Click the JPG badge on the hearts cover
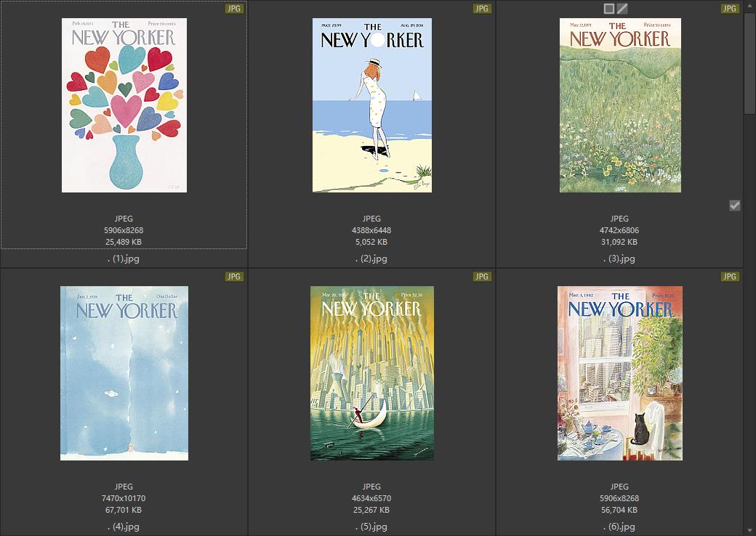Image resolution: width=756 pixels, height=536 pixels. [234, 8]
